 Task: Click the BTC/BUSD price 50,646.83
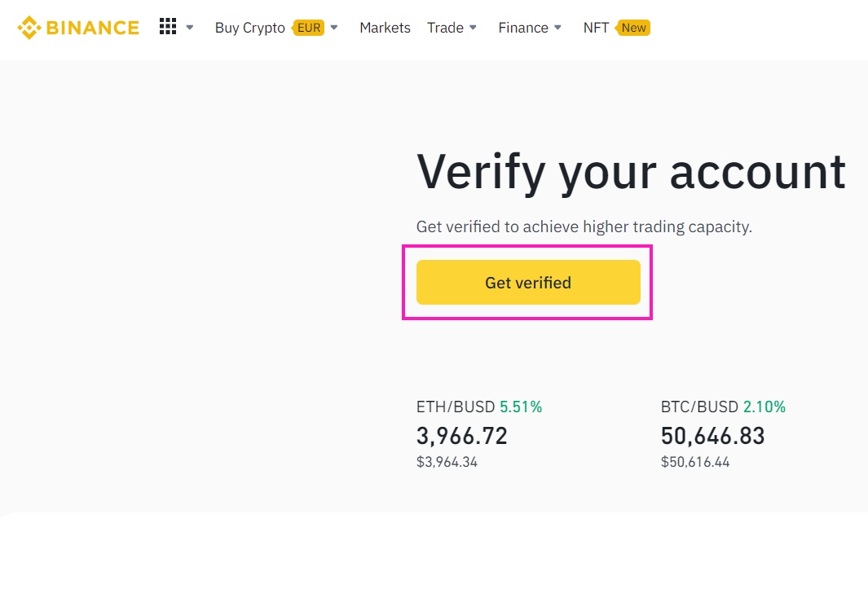pos(712,436)
